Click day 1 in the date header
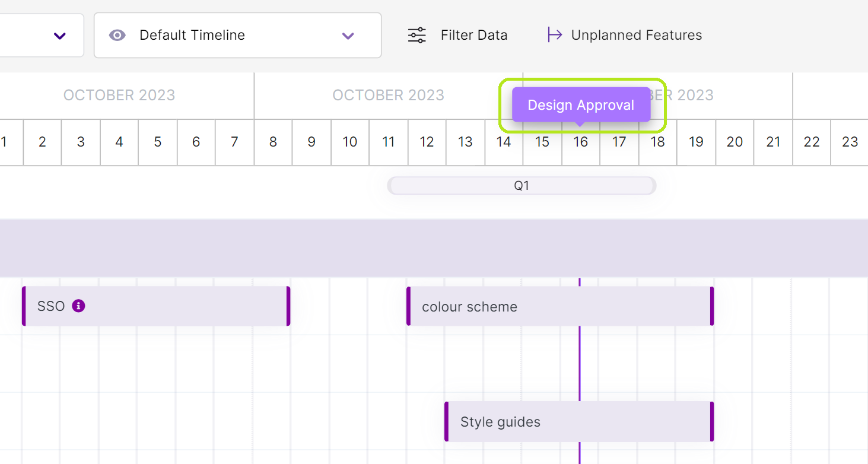Viewport: 868px width, 464px height. [x=4, y=142]
